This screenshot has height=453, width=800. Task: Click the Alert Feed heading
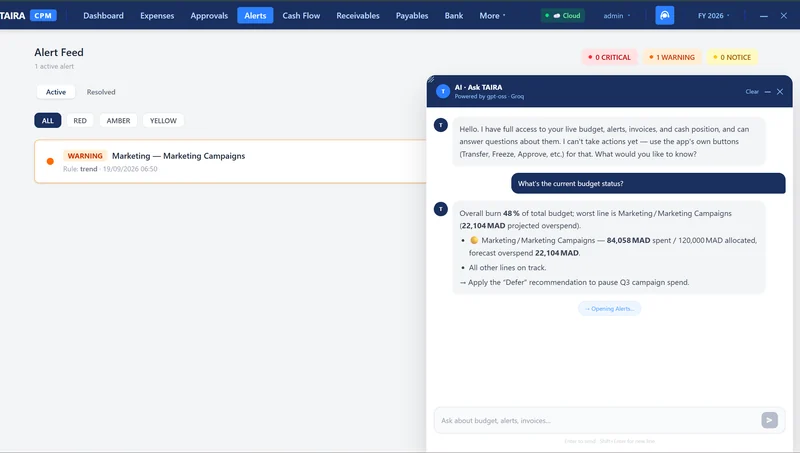[59, 52]
